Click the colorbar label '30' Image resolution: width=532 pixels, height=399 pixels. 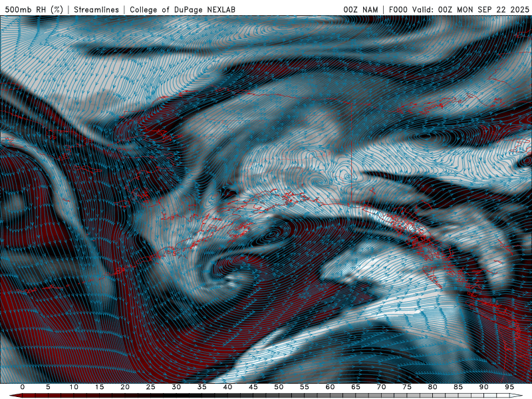pos(176,387)
